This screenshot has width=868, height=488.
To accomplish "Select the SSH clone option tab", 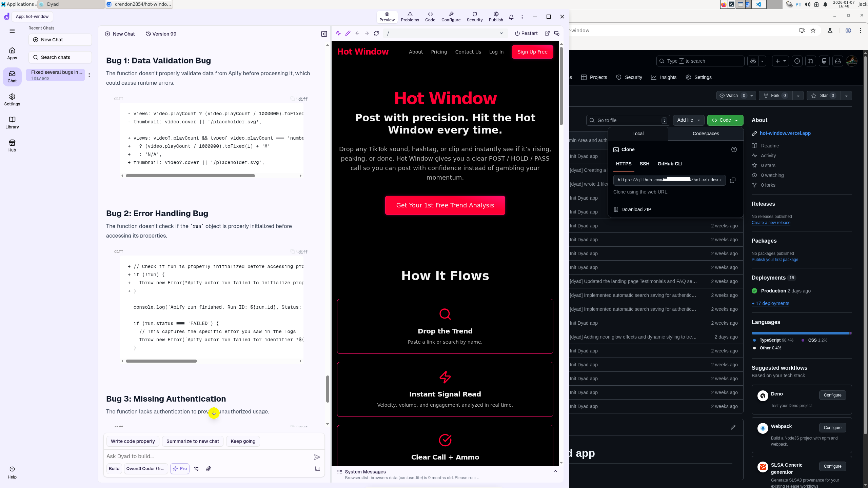I will [x=645, y=164].
